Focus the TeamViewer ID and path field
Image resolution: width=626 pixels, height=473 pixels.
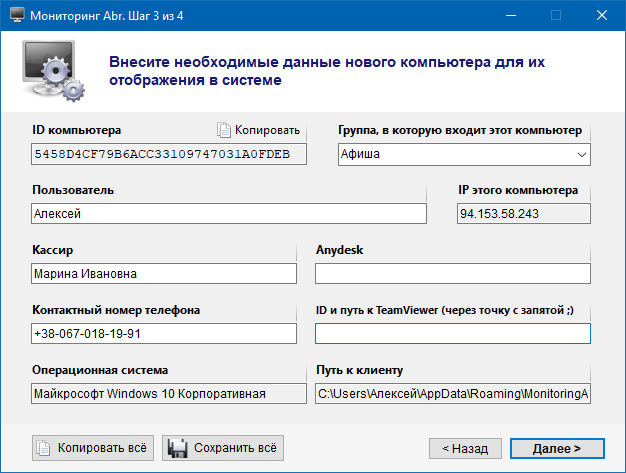453,333
